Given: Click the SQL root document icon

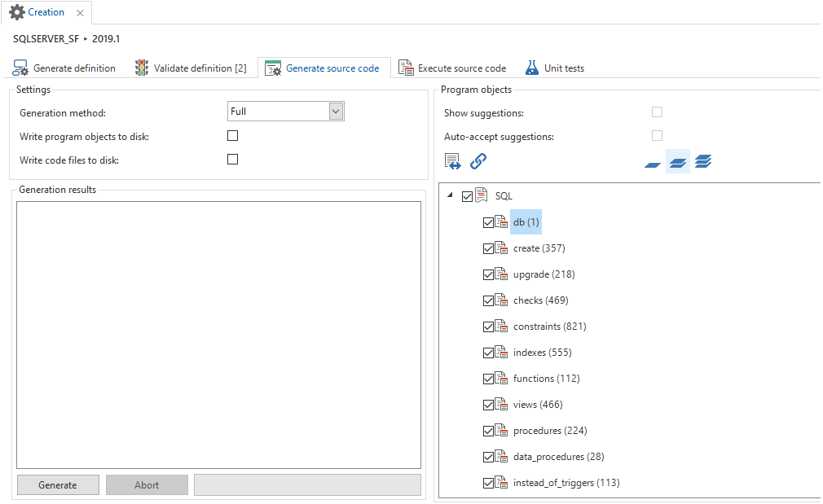Looking at the screenshot, I should pyautogui.click(x=482, y=196).
